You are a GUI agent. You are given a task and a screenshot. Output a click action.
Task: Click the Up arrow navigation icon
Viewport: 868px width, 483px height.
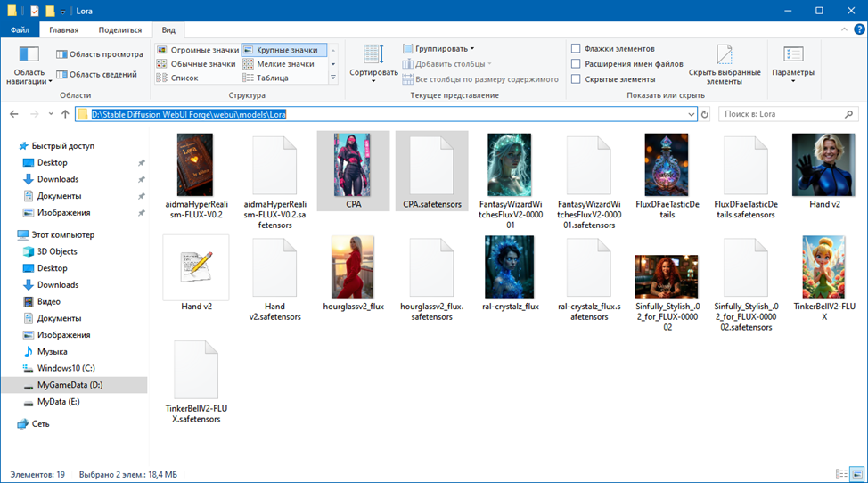(65, 114)
